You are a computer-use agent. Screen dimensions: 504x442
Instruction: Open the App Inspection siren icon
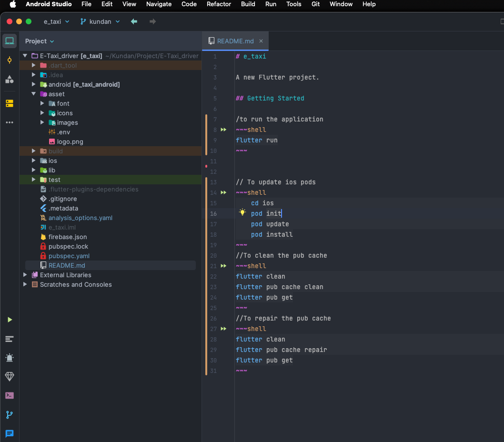10,357
